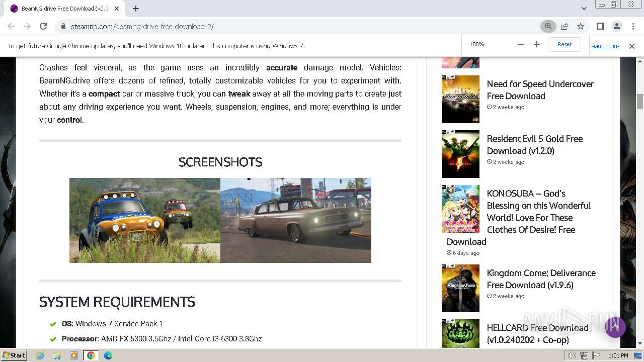Click the address bar URL
The height and width of the screenshot is (362, 644).
pos(142,26)
